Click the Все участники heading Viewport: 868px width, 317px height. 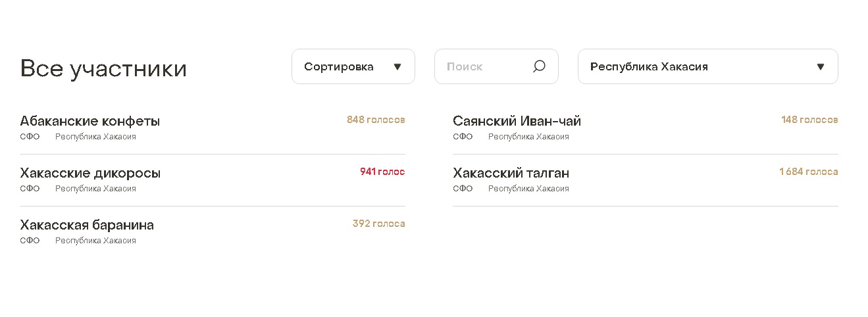point(103,68)
